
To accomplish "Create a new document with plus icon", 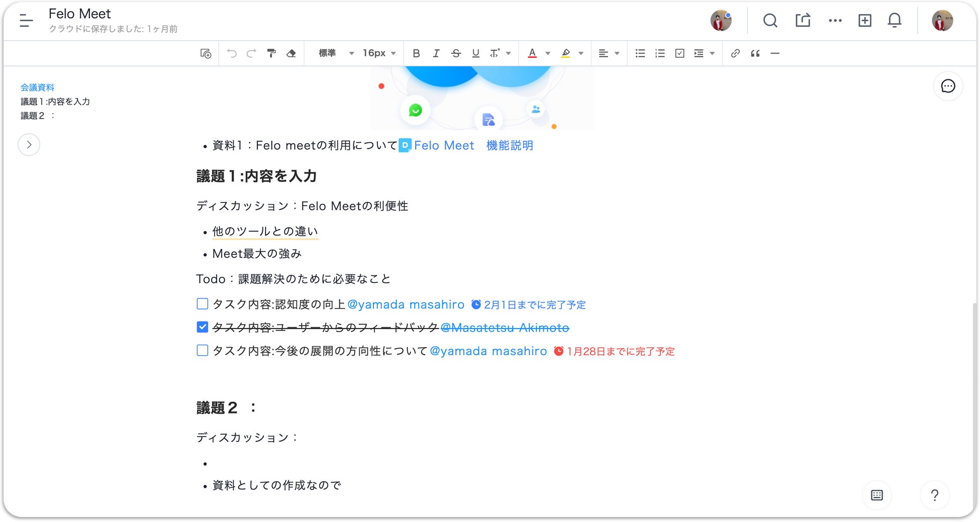I will [865, 21].
